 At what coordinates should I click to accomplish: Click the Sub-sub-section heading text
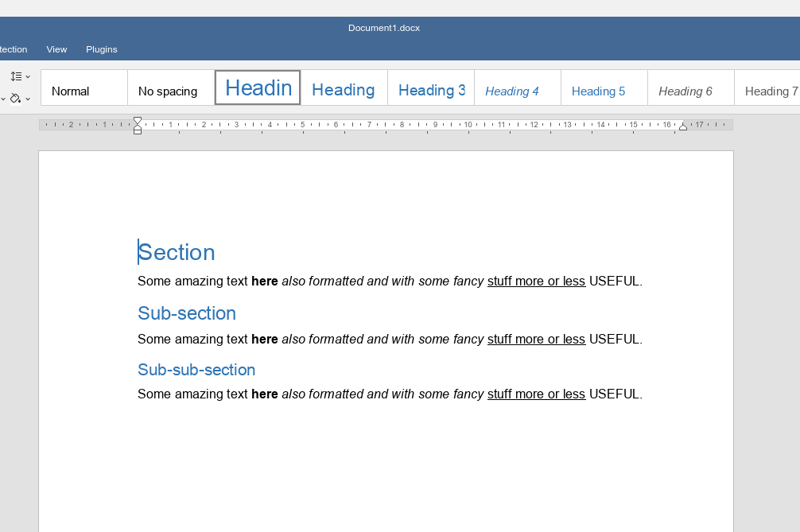point(196,370)
